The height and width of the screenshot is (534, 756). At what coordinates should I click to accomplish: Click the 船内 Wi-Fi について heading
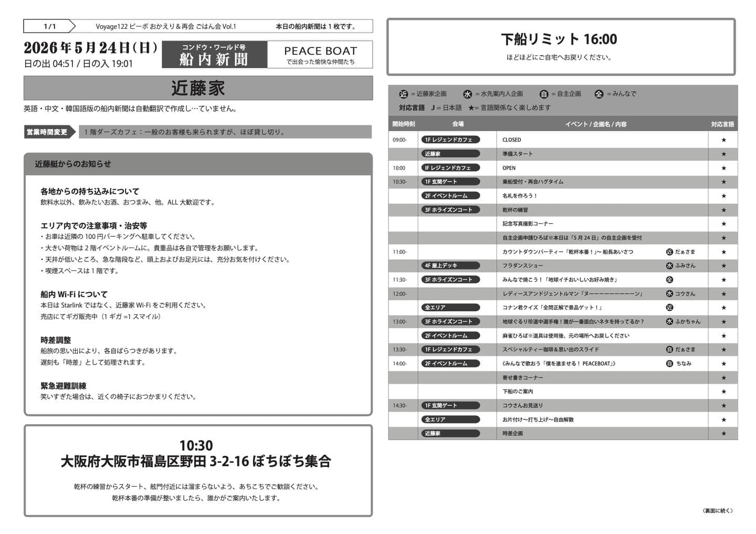click(x=74, y=294)
